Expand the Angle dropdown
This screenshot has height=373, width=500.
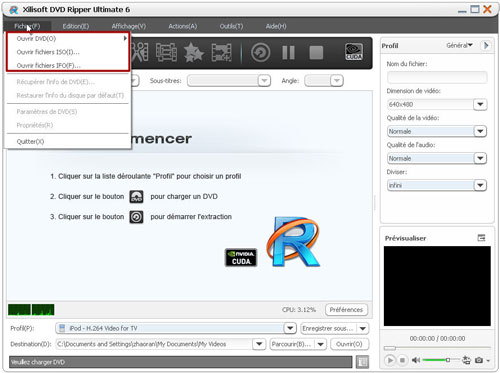(337, 81)
